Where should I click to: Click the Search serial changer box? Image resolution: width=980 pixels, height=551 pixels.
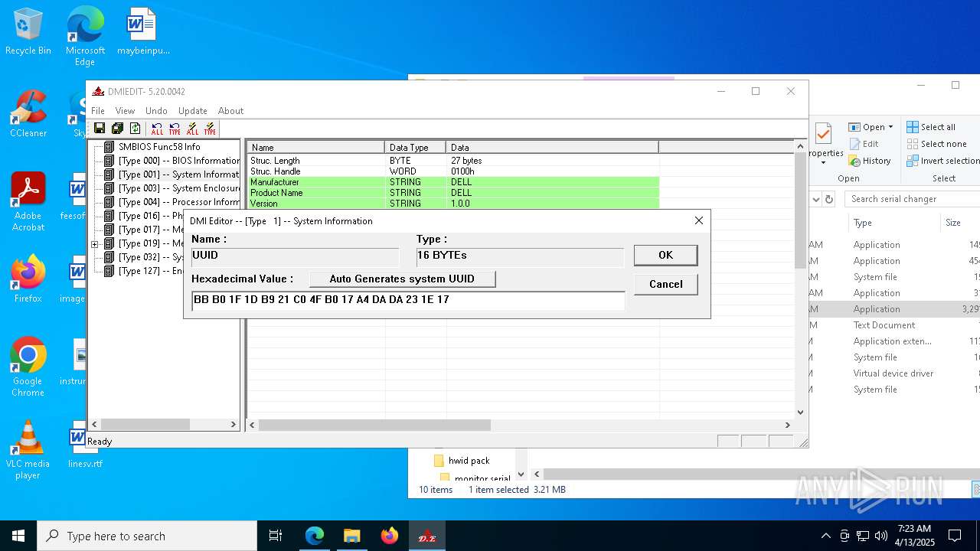click(x=912, y=199)
